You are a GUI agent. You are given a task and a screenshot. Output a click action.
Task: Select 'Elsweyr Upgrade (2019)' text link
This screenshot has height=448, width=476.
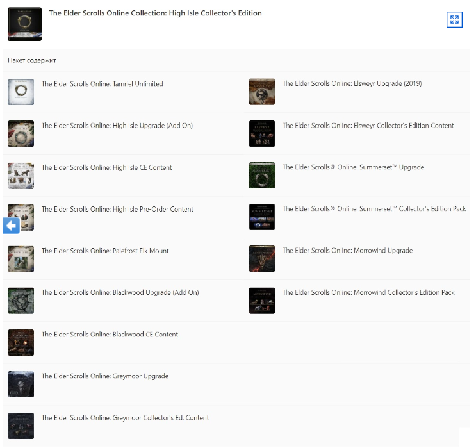click(352, 83)
